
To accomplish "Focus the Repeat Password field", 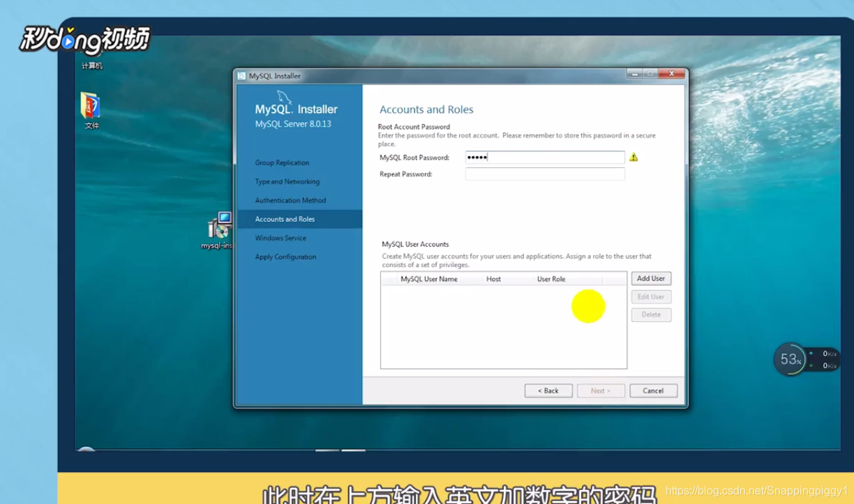I will tap(545, 174).
